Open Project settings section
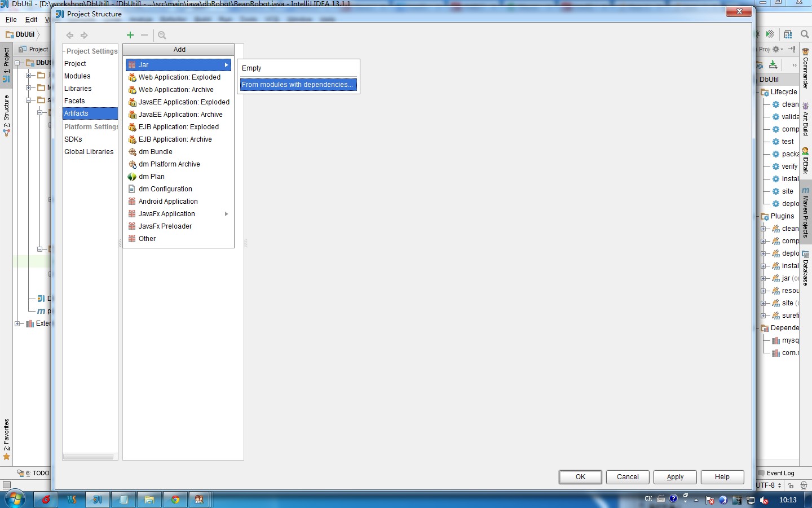Screen dimensions: 812x508 coord(90,64)
